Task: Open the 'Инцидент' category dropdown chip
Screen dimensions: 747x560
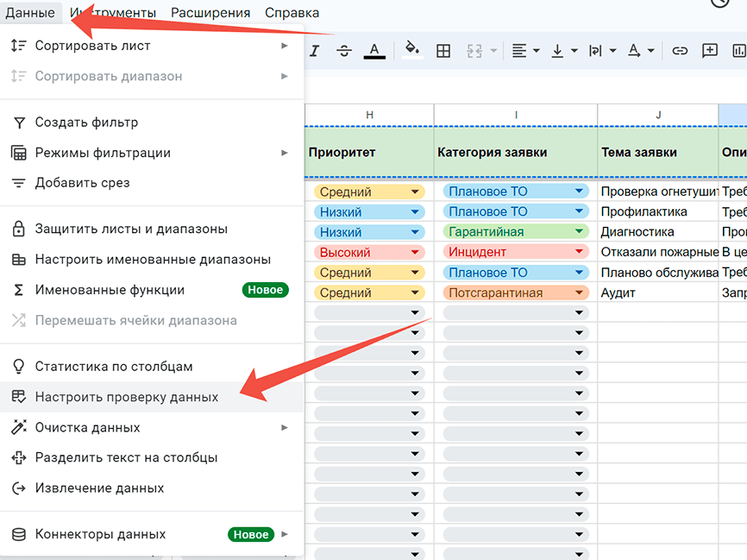Action: point(515,252)
